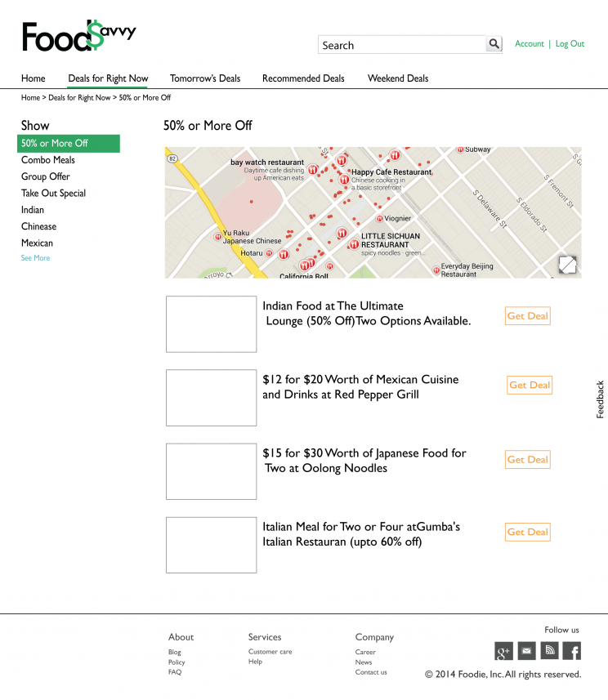
Task: Open the Italian Meal for Two or Four title
Action: (361, 534)
